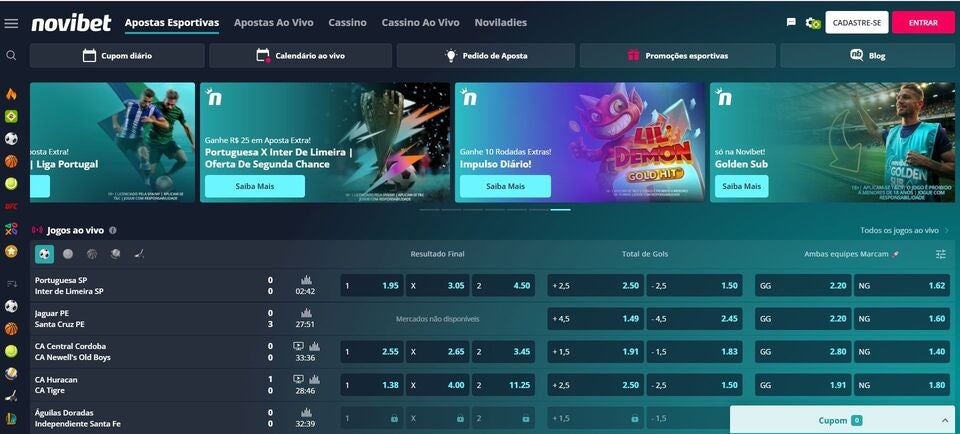Select over 1,5 goals at 1.91
The image size is (960, 434).
point(595,351)
